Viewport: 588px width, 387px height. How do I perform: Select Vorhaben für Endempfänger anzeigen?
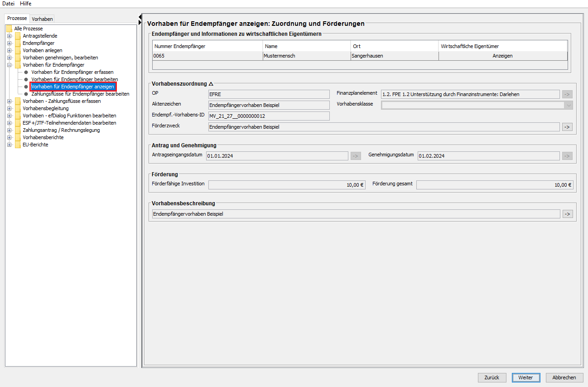point(73,87)
